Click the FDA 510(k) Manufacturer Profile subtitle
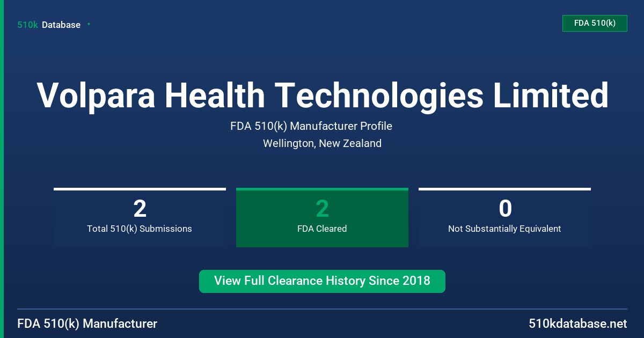This screenshot has height=338, width=644. [311, 126]
